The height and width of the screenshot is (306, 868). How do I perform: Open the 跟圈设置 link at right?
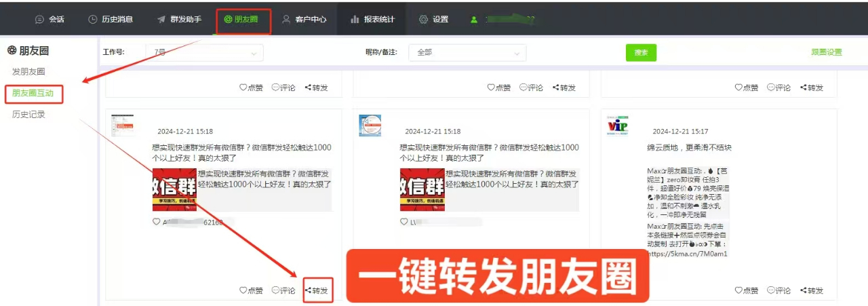pos(826,52)
